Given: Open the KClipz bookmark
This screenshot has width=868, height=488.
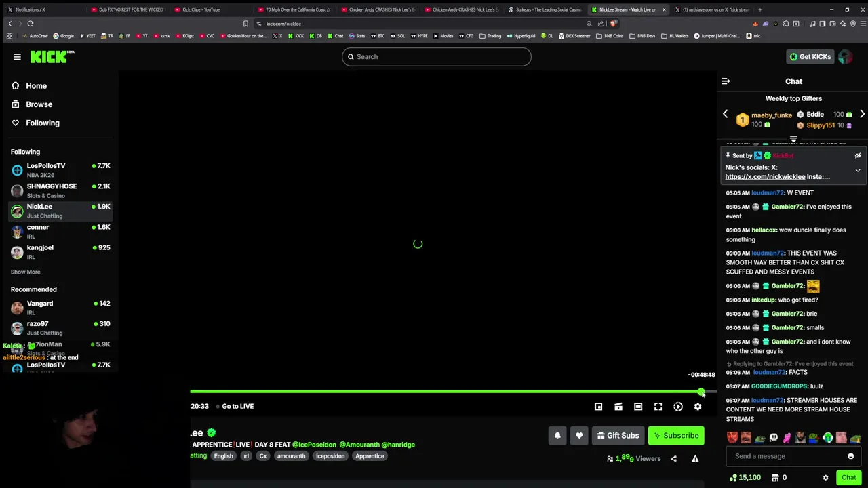Looking at the screenshot, I should (x=185, y=36).
